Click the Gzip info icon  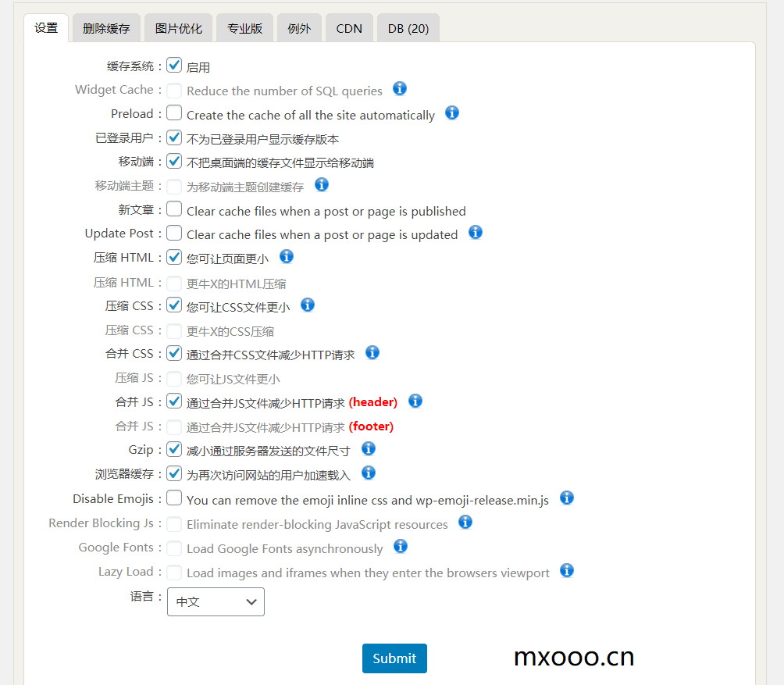point(368,448)
